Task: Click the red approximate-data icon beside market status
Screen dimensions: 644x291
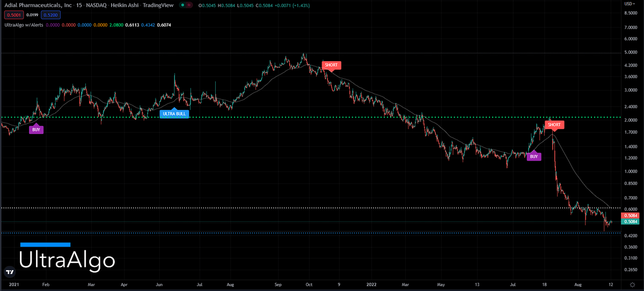Action: [x=188, y=5]
